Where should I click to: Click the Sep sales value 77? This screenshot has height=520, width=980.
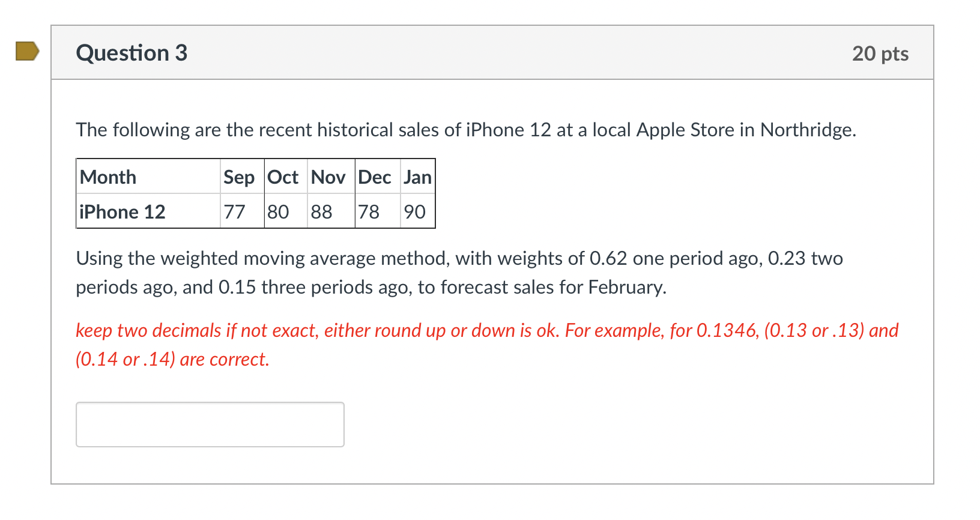point(234,212)
